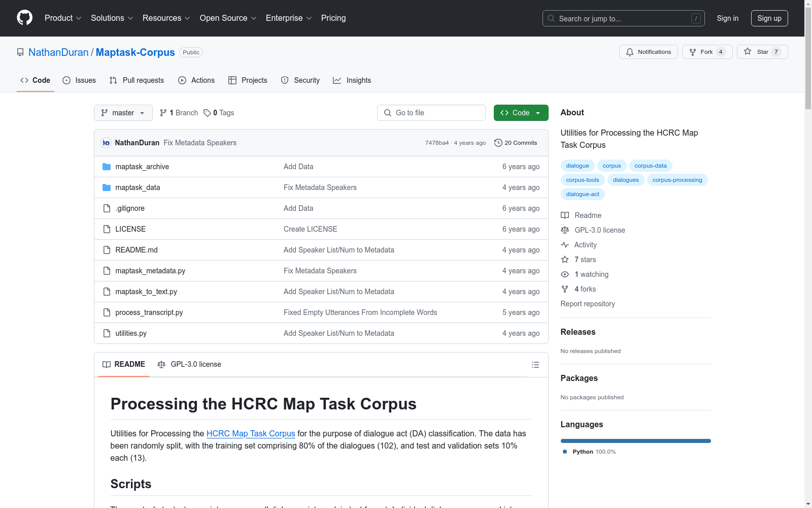Image resolution: width=812 pixels, height=508 pixels.
Task: Click the Notifications bell icon
Action: coord(630,52)
